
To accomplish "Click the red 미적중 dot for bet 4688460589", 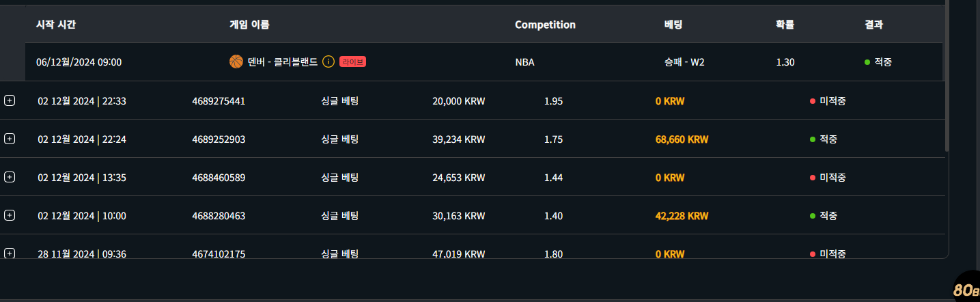I will click(x=813, y=178).
